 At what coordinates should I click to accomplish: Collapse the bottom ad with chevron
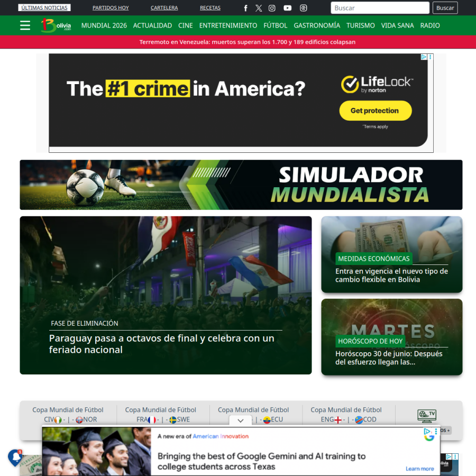coord(241,421)
